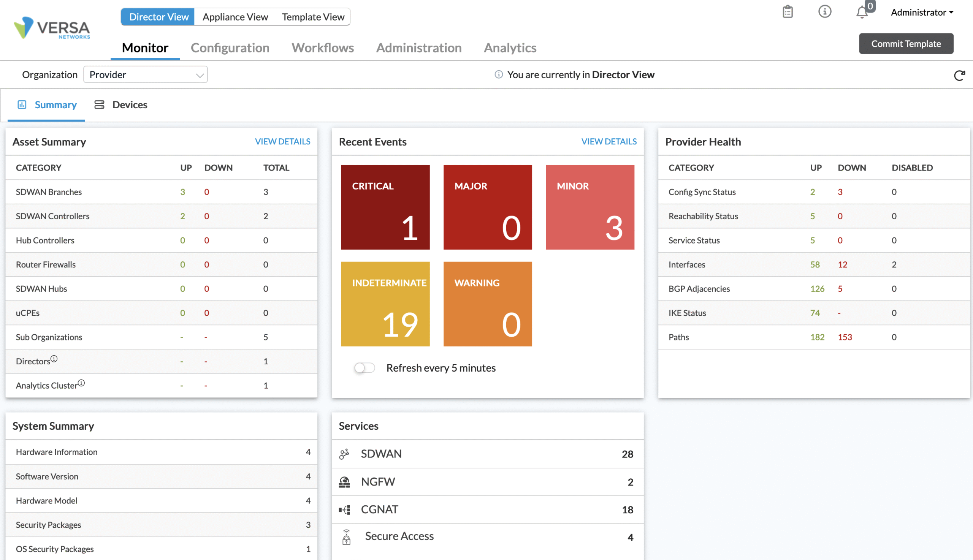This screenshot has height=560, width=973.
Task: Click Paths down count 153
Action: pyautogui.click(x=845, y=337)
